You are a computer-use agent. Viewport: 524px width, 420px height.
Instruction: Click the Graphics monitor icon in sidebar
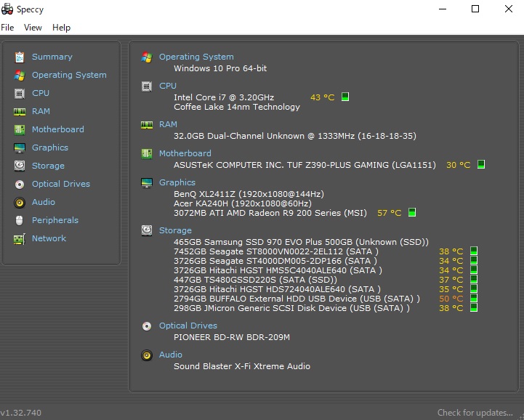point(20,148)
